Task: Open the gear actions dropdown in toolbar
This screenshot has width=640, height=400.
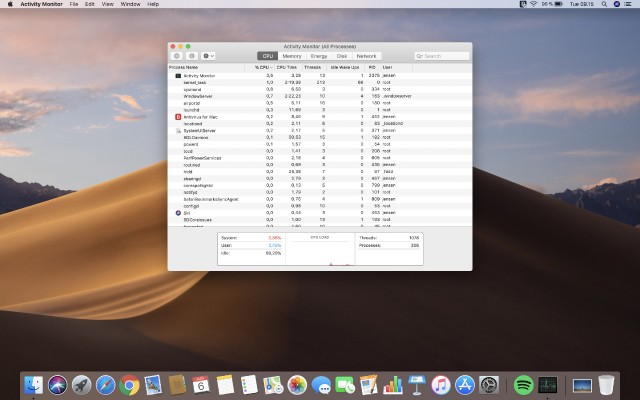Action: tap(208, 56)
